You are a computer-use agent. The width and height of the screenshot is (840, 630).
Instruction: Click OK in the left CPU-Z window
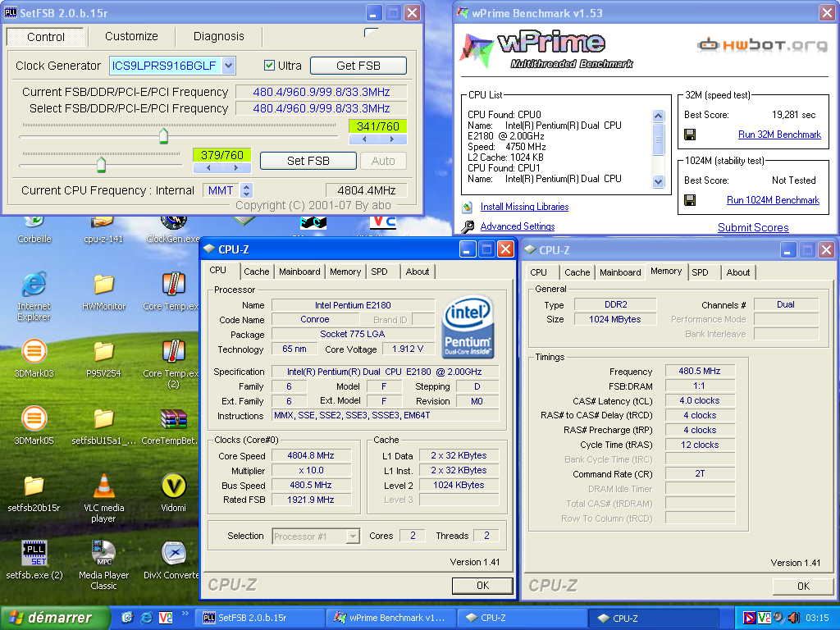coord(482,586)
